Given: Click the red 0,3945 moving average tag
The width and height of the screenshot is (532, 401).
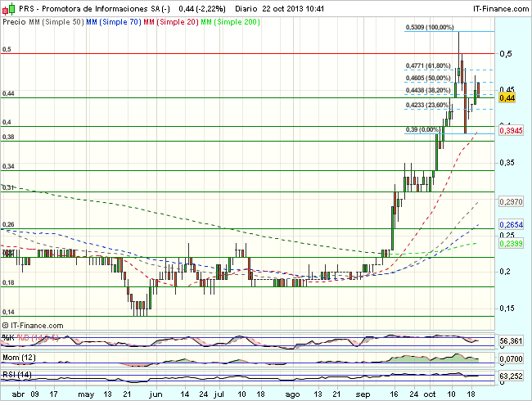Looking at the screenshot, I should tap(510, 130).
